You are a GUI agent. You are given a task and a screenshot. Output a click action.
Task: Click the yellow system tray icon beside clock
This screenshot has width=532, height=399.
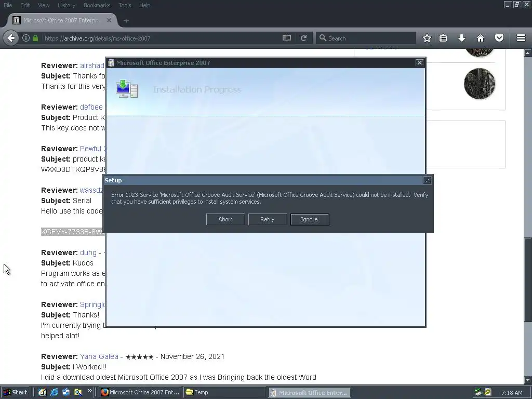487,392
